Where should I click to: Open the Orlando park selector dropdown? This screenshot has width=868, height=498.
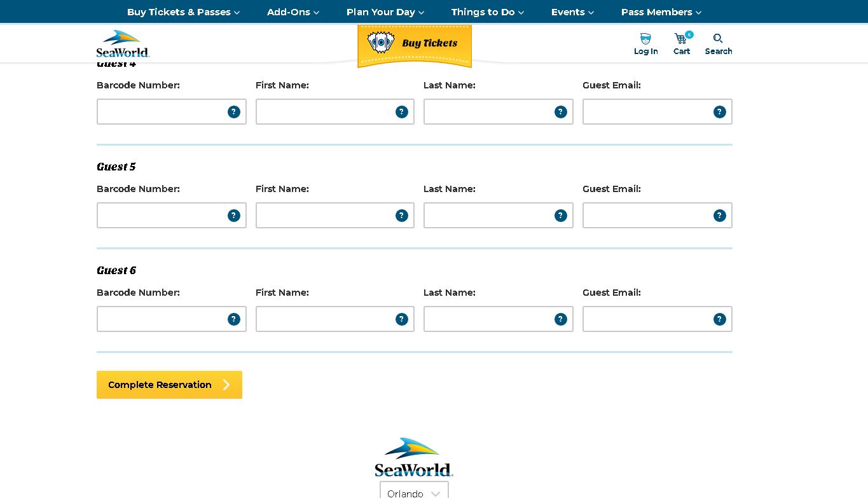pyautogui.click(x=414, y=490)
